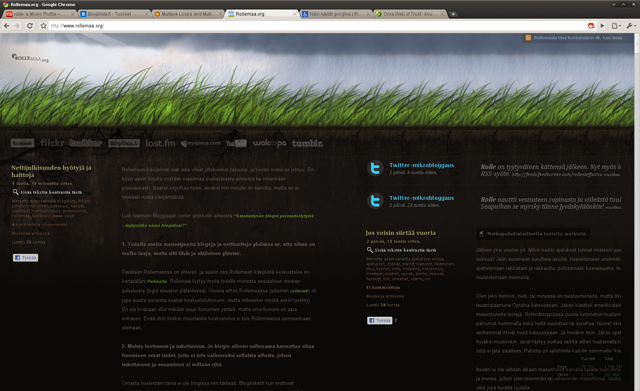
Task: Bookmark this page with the star icon
Action: point(43,26)
